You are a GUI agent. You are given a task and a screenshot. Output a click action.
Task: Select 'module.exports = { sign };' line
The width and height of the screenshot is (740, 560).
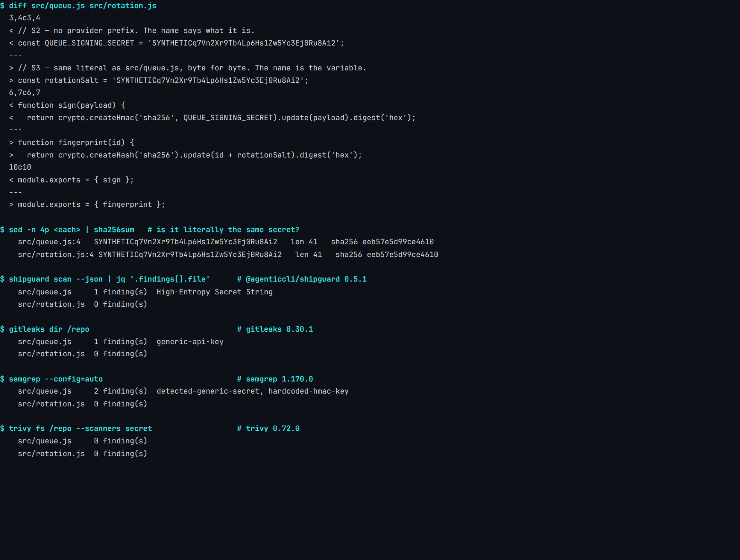[x=71, y=180]
